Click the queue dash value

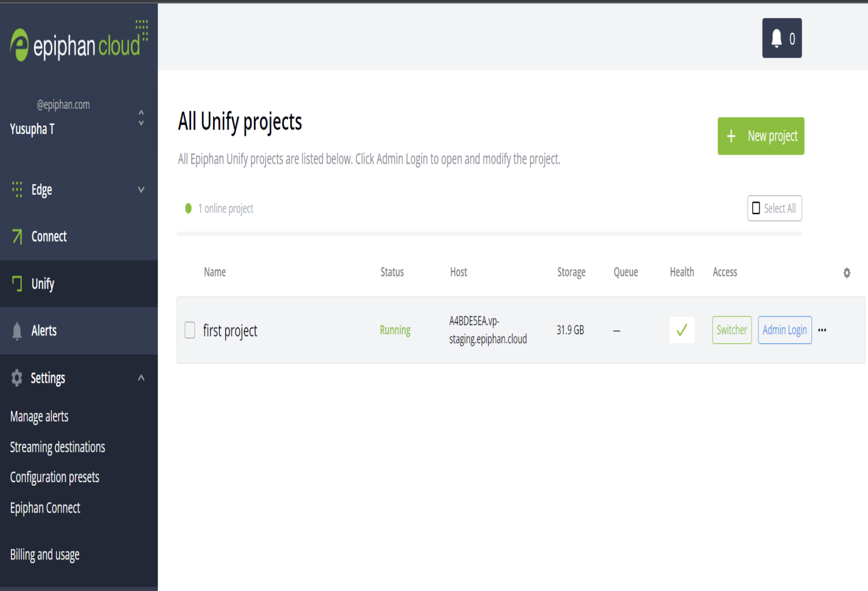click(x=617, y=330)
